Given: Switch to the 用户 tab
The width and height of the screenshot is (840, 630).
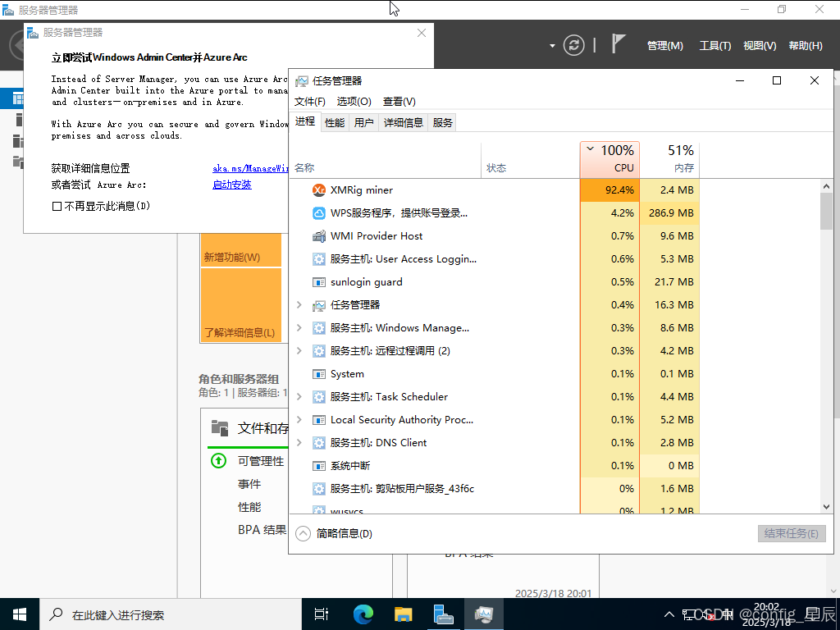Looking at the screenshot, I should 363,123.
